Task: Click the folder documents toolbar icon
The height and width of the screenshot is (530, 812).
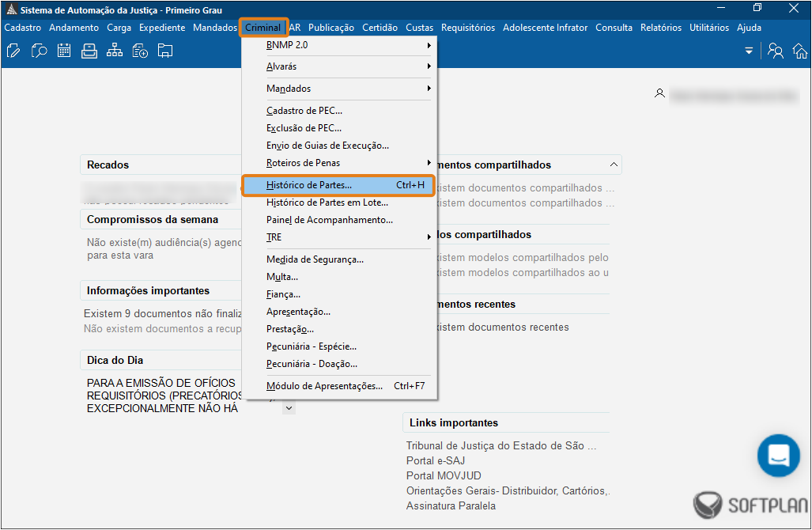Action: click(165, 51)
